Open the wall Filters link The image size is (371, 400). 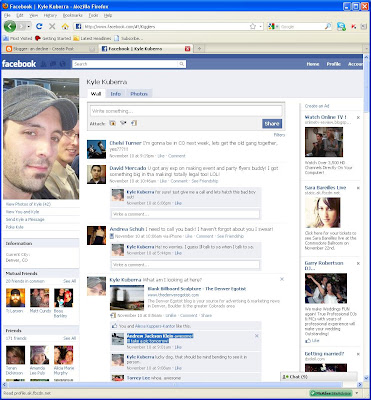click(279, 135)
